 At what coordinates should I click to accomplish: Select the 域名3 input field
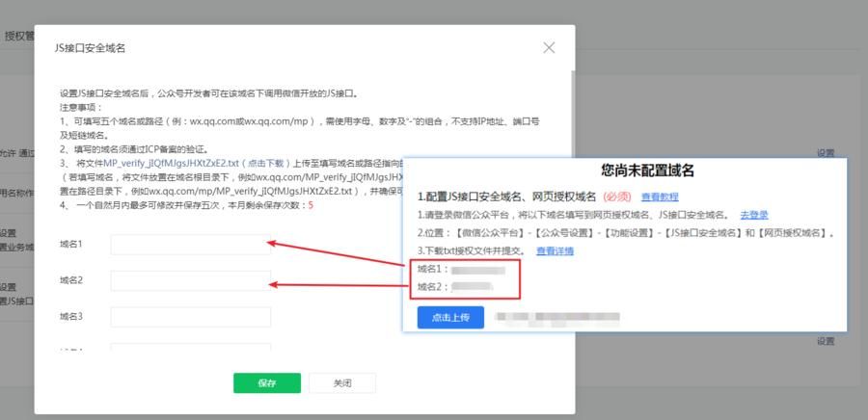coord(190,317)
